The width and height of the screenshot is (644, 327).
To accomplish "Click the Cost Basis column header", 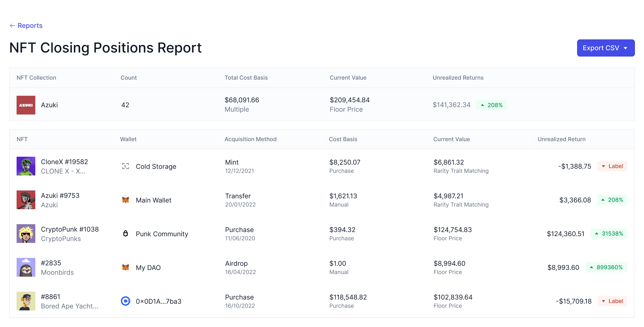I will [x=343, y=139].
